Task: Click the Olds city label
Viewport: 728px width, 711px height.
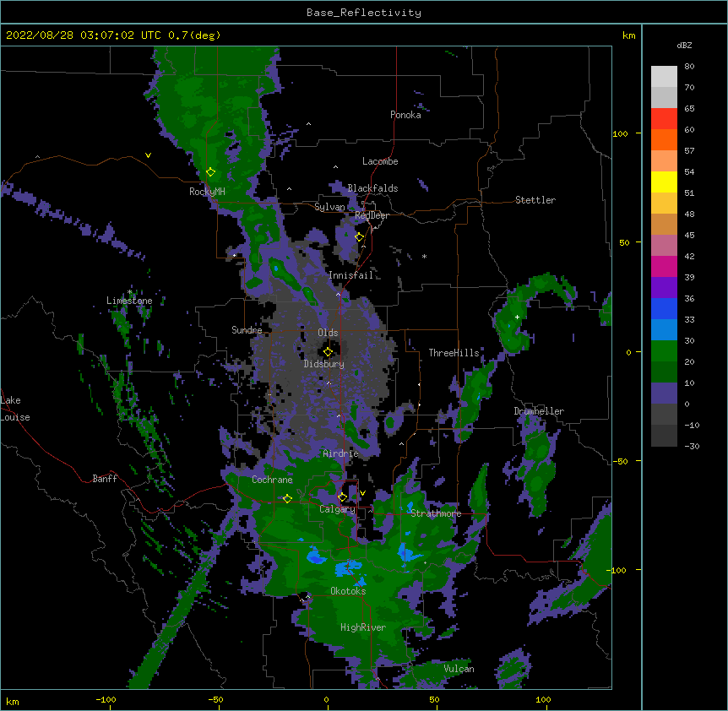Action: (x=328, y=333)
